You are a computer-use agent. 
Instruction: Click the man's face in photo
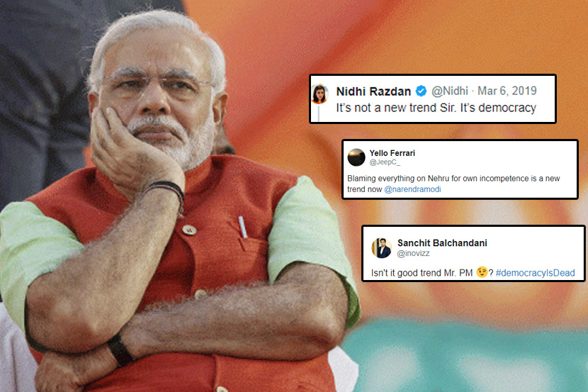click(x=157, y=98)
